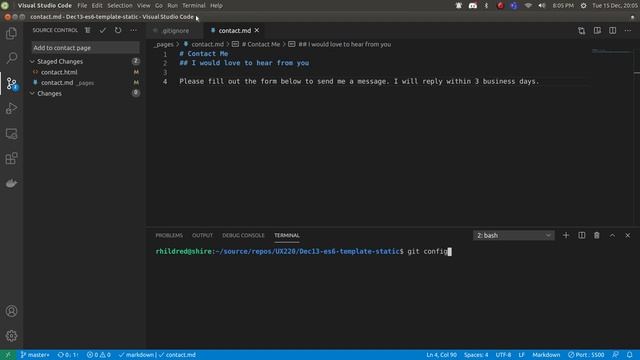Click the synchronize changes status item
This screenshot has height=360, width=640.
pos(67,355)
